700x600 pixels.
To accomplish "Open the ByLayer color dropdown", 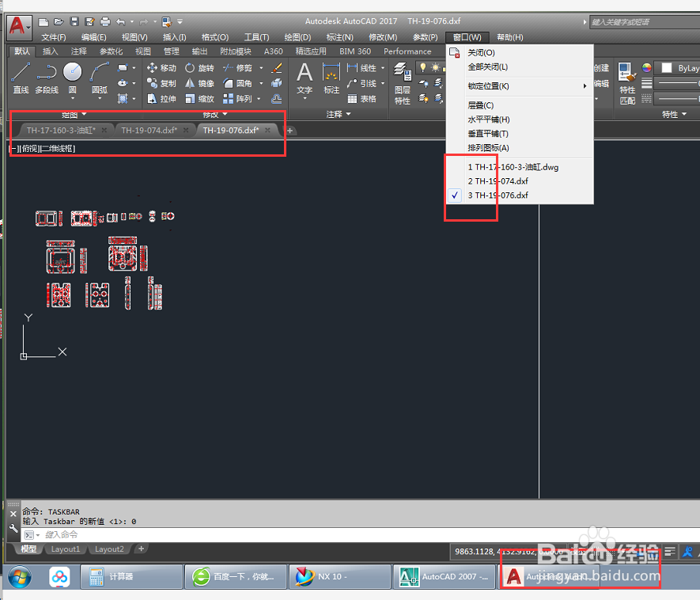I will tap(679, 68).
